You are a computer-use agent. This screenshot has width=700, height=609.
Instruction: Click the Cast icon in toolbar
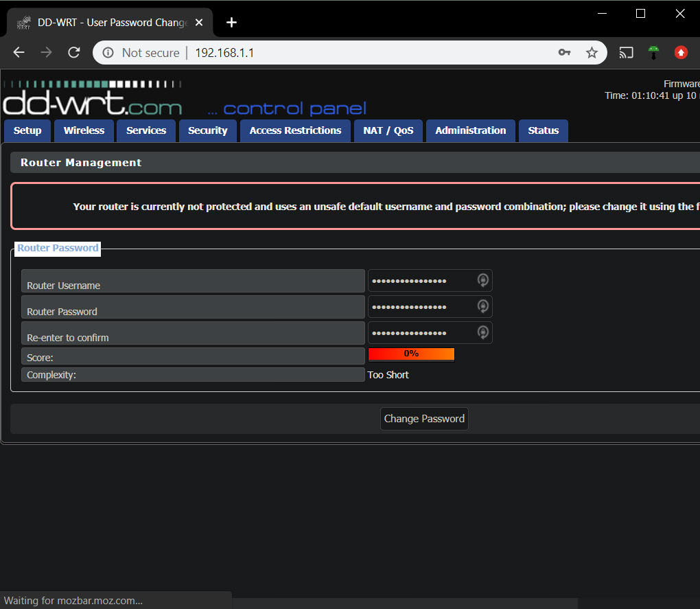click(x=626, y=53)
